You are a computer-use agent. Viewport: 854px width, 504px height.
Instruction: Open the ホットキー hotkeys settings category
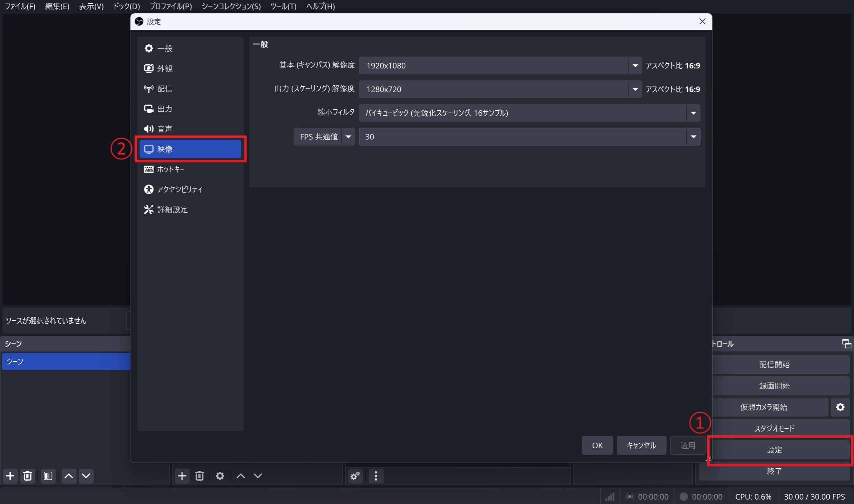click(190, 169)
